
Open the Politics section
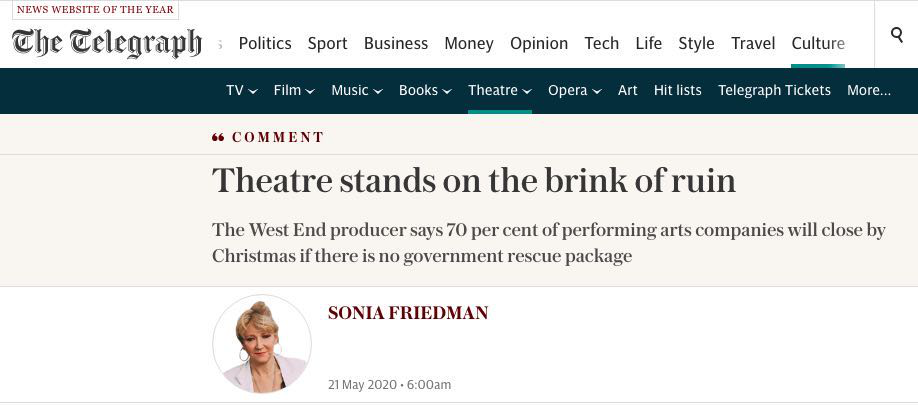pos(265,43)
